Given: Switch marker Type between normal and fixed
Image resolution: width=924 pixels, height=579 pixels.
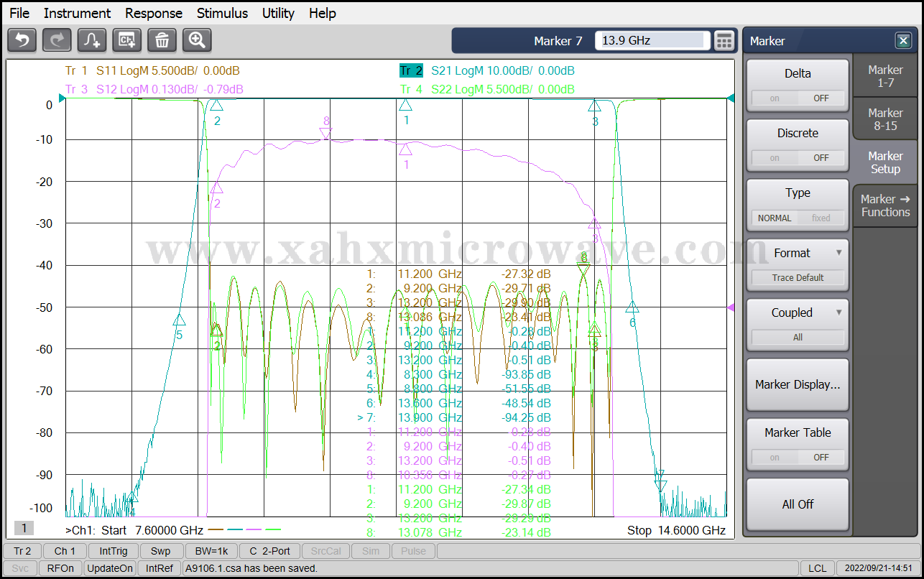Looking at the screenshot, I should (798, 218).
